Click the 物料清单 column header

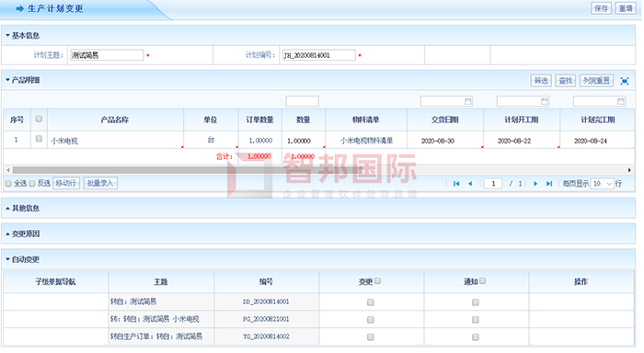[x=366, y=120]
